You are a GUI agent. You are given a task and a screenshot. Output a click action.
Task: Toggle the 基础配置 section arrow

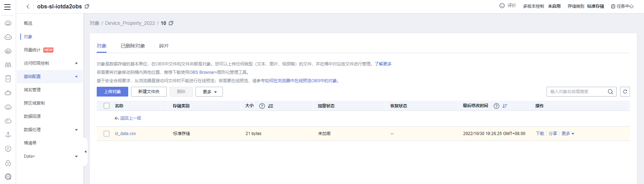click(x=76, y=77)
